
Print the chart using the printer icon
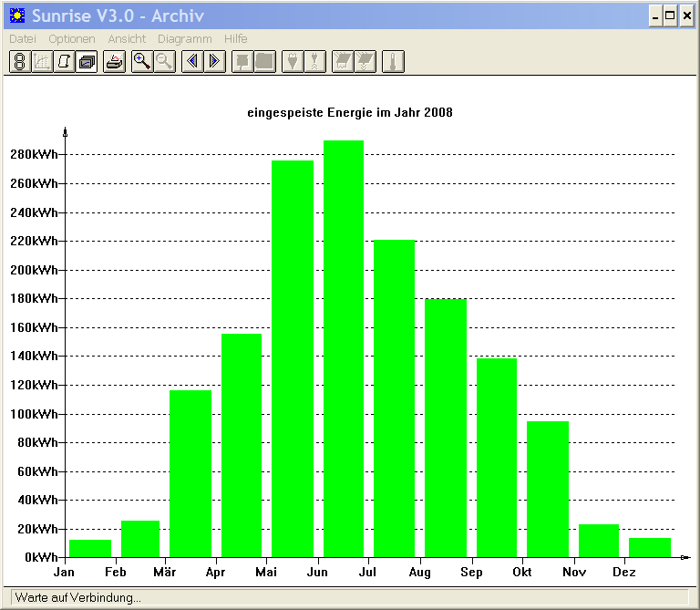pos(114,62)
